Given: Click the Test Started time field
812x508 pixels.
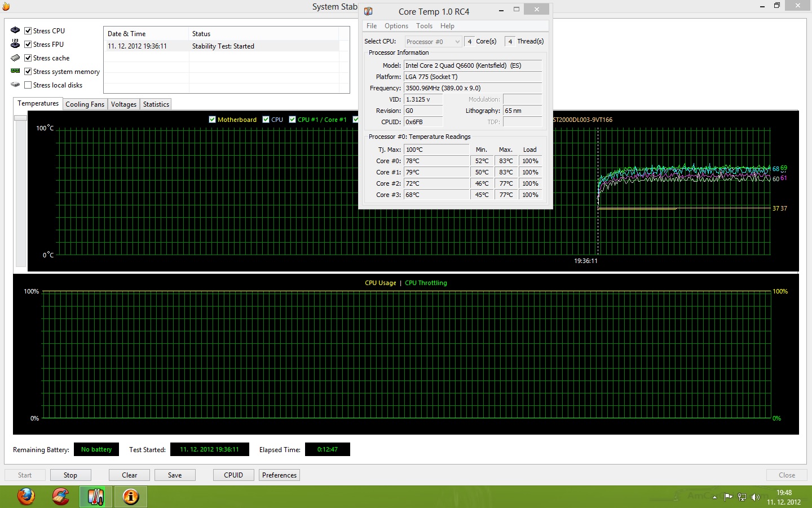Looking at the screenshot, I should click(x=209, y=449).
